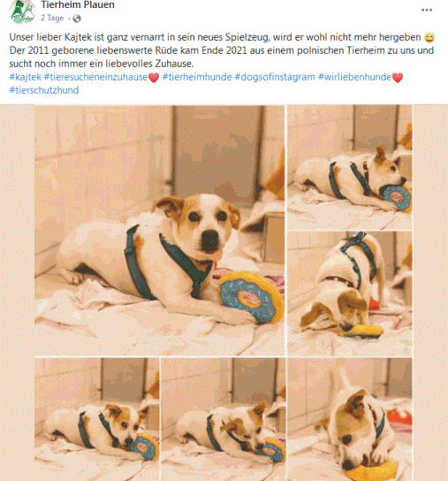
Task: Open bottom-right close-up photo of dog
Action: click(350, 419)
